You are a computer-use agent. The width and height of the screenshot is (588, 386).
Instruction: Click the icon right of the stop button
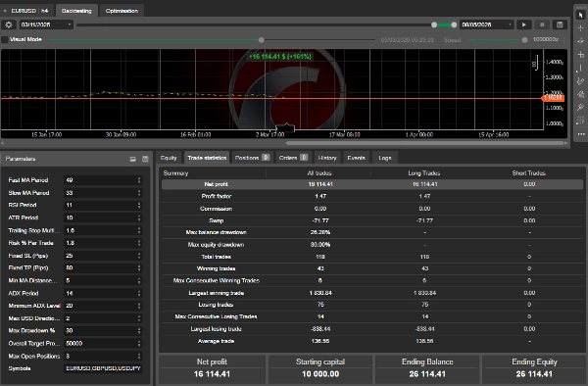tap(560, 24)
